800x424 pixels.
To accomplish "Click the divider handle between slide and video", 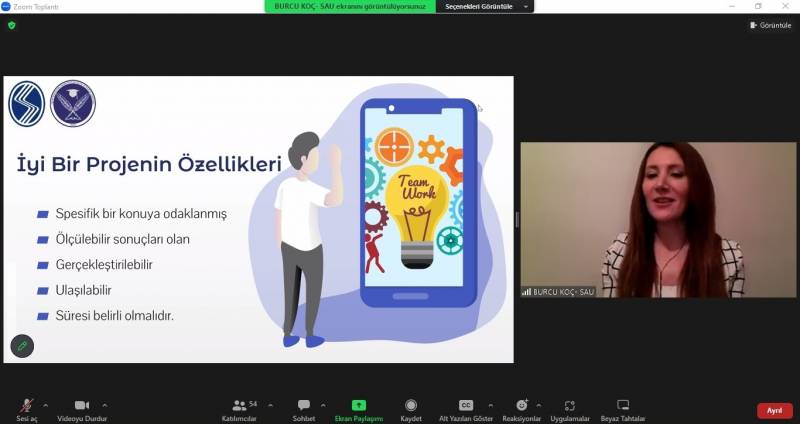I will (517, 220).
